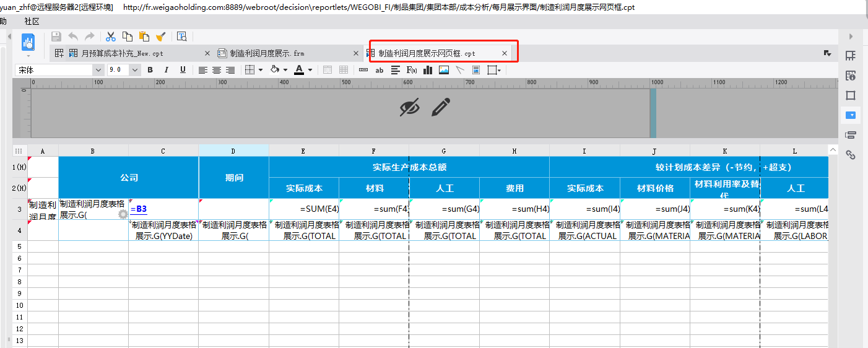Open the template preview button
This screenshot has height=348, width=868.
pyautogui.click(x=28, y=42)
